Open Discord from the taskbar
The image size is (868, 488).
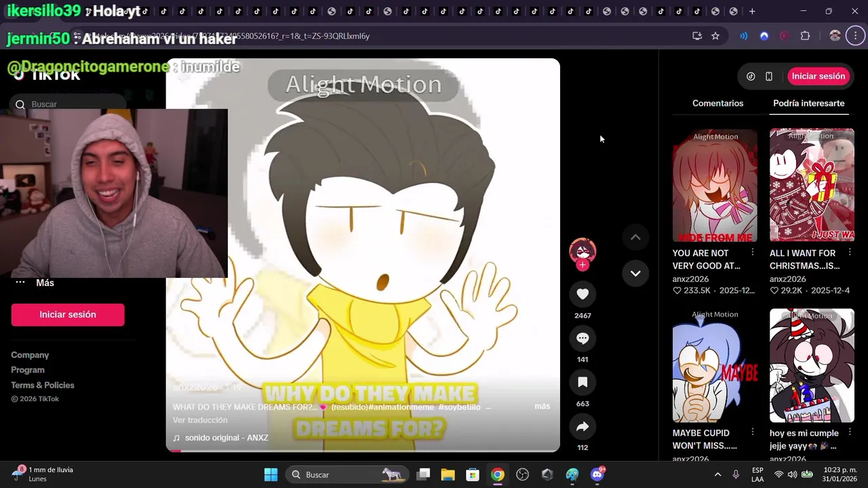[597, 474]
